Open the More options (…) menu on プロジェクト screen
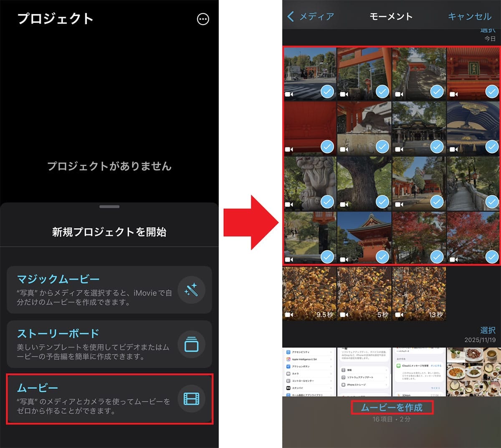This screenshot has width=501, height=448. click(x=203, y=19)
